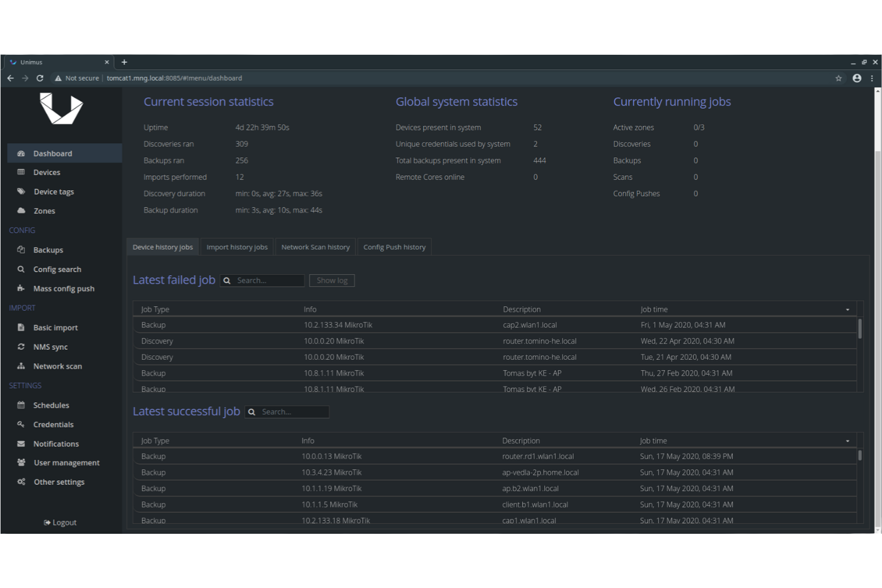Select failed row dated Wed, 22 Apr 2020
The height and width of the screenshot is (588, 882).
pos(495,341)
